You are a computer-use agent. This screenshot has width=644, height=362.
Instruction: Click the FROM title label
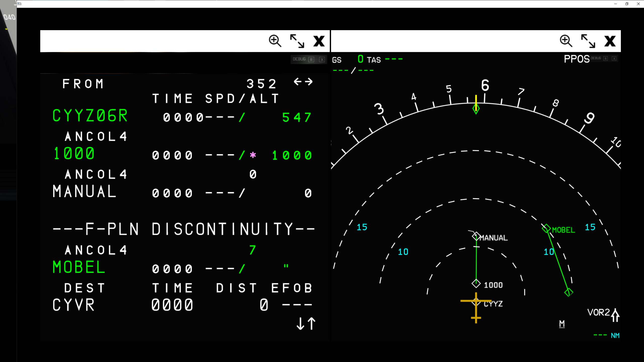point(83,84)
